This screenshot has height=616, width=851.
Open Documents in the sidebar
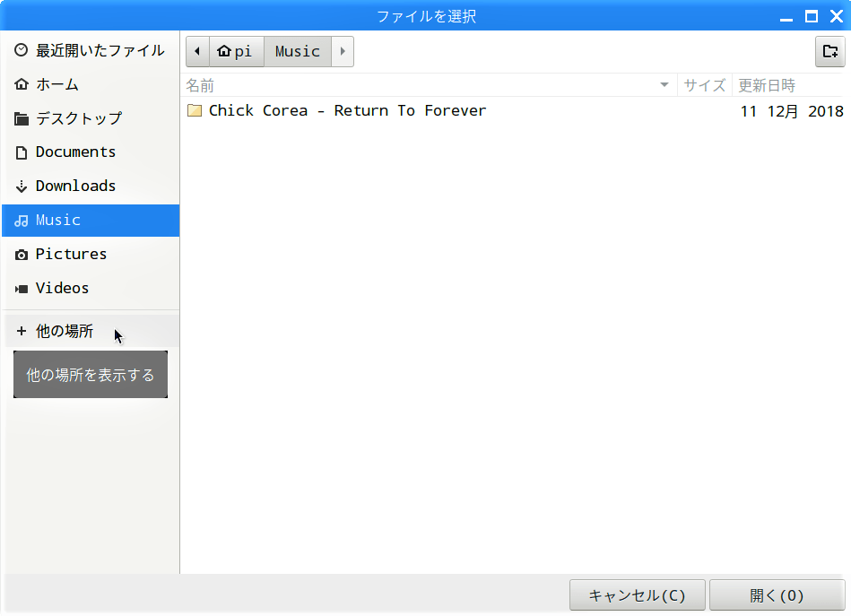click(x=91, y=152)
